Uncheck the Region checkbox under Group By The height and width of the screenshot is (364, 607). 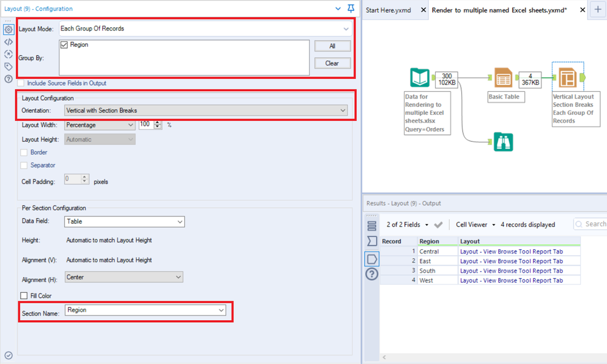click(x=63, y=44)
